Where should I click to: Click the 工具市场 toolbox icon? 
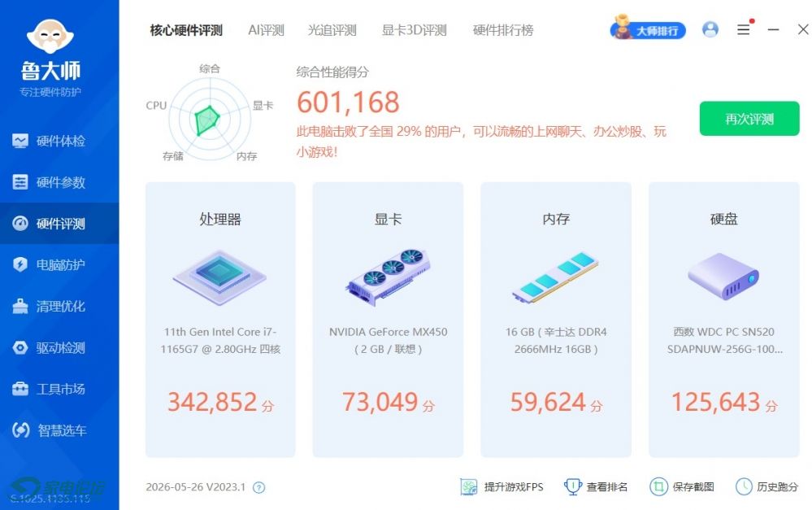point(20,389)
